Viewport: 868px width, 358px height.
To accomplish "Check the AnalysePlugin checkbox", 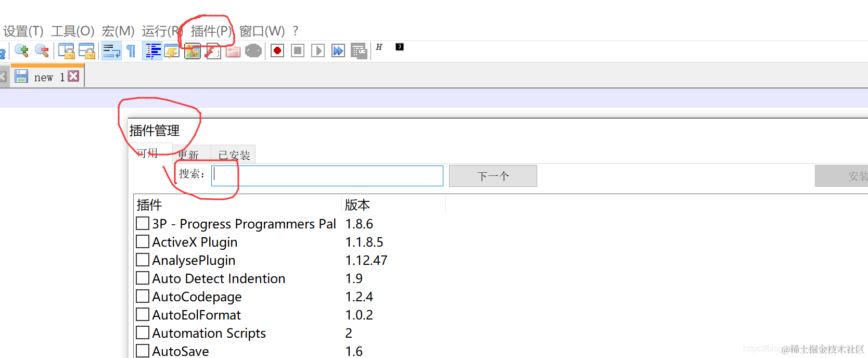I will 143,260.
